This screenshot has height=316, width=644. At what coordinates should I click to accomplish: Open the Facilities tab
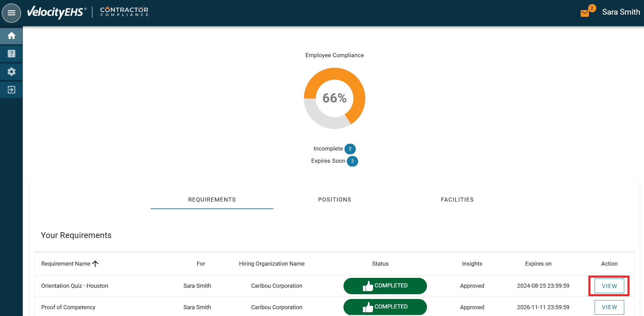pyautogui.click(x=457, y=200)
